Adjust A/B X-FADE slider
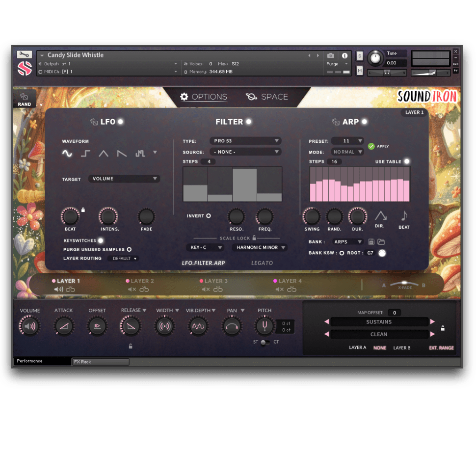 (404, 285)
